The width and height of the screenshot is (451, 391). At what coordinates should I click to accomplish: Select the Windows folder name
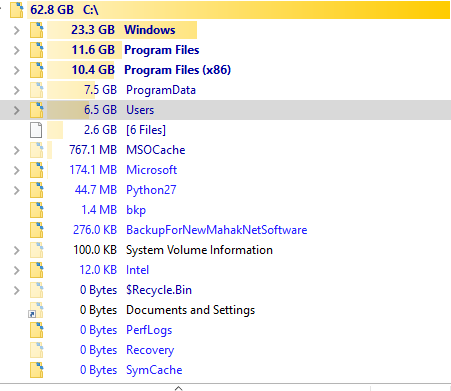coord(150,30)
